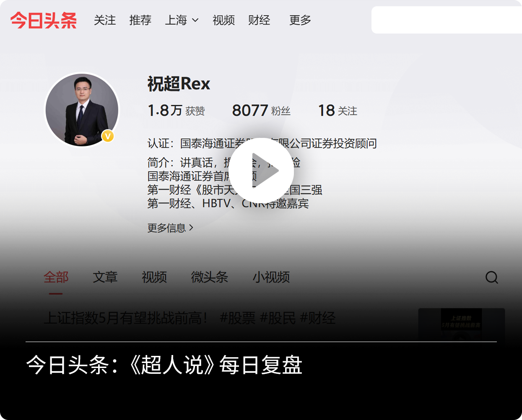Viewport: 522px width, 420px height.
Task: Open the 上证指数 video thumbnail
Action: (x=462, y=325)
